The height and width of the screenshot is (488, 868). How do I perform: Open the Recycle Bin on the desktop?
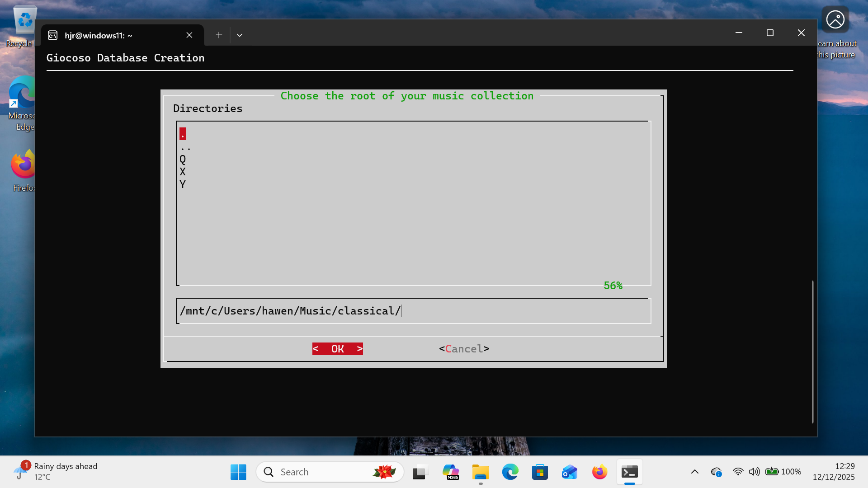[24, 19]
